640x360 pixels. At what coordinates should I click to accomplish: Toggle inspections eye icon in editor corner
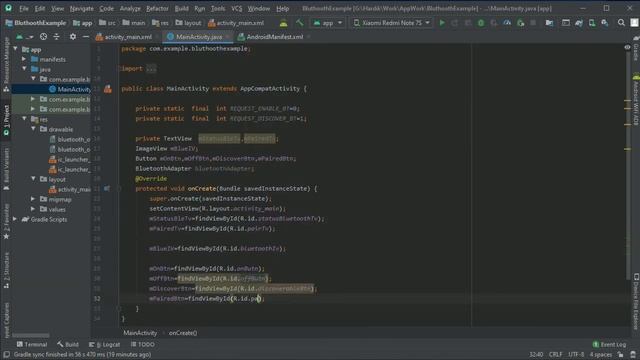[x=627, y=48]
